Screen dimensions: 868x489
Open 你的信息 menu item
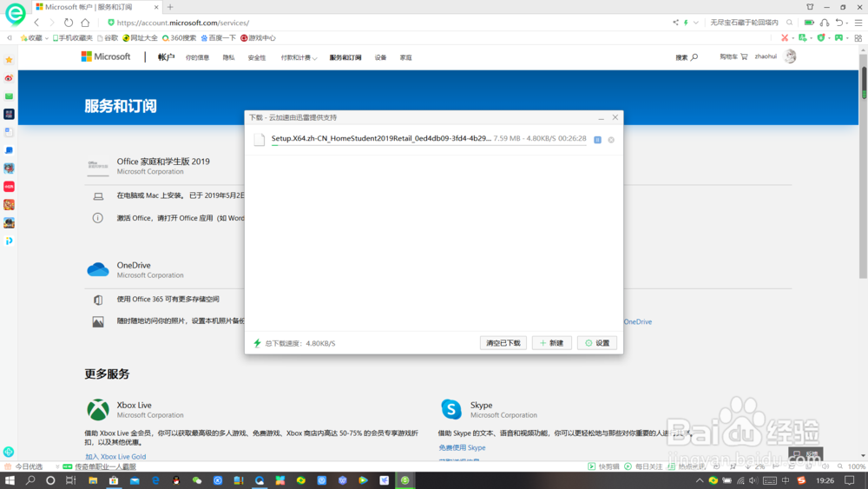pyautogui.click(x=197, y=57)
